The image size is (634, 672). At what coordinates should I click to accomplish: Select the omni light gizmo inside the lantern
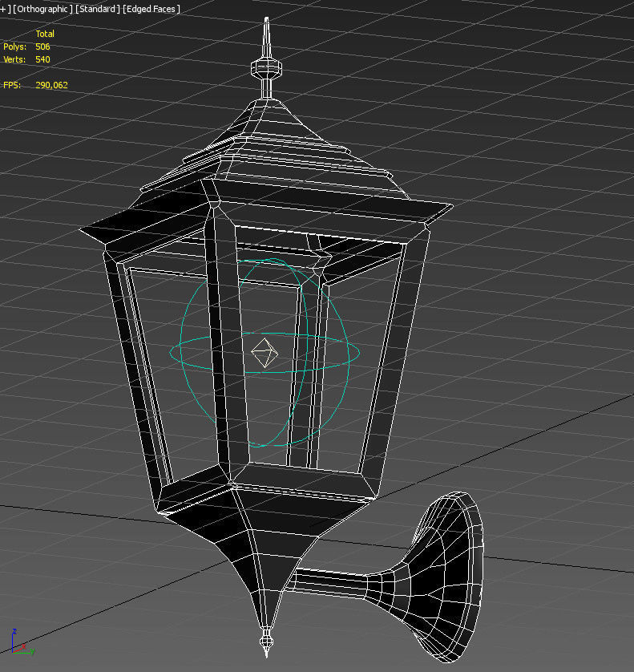tap(265, 353)
